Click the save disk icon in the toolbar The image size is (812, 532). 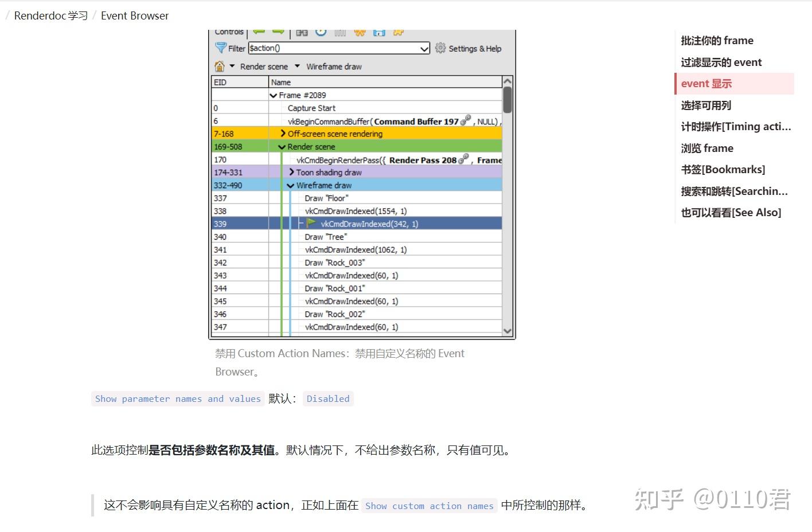[380, 32]
